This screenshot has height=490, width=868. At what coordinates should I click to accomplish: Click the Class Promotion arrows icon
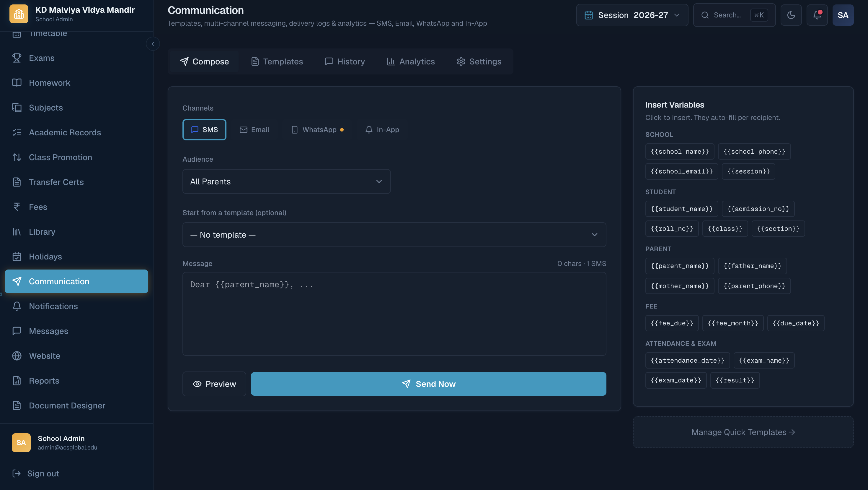tap(17, 157)
